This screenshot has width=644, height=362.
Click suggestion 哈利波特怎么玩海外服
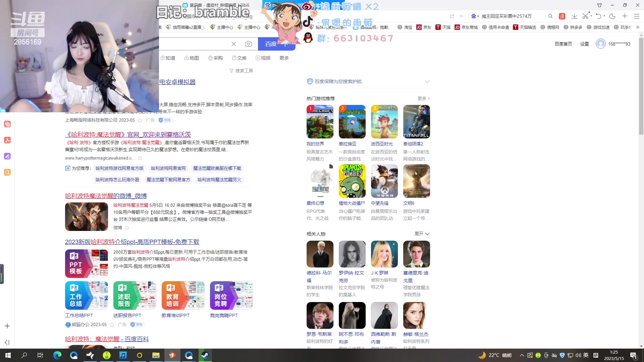[x=117, y=180]
